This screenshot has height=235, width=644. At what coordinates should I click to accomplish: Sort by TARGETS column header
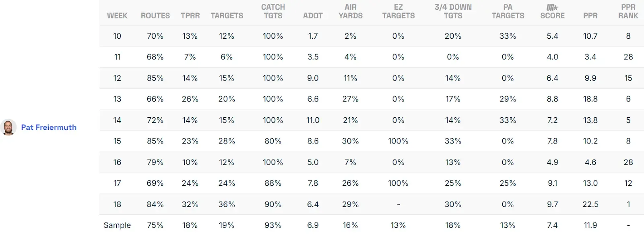(x=227, y=16)
